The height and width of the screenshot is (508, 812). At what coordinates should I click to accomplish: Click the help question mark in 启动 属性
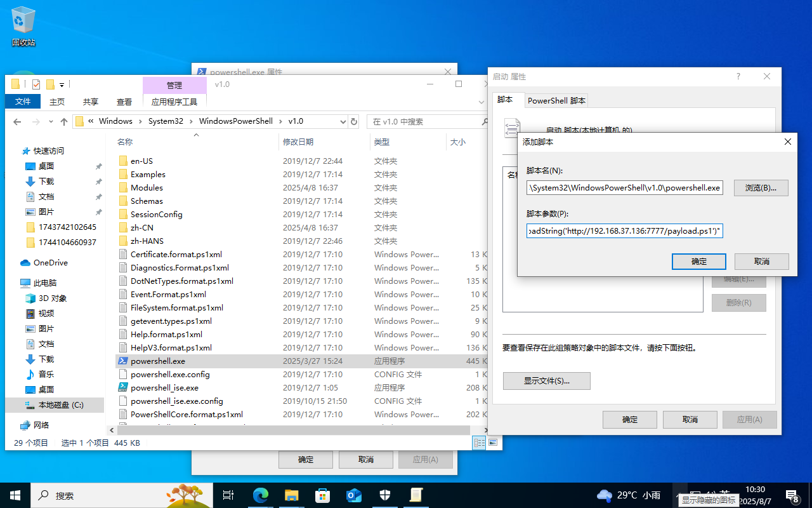click(x=738, y=76)
